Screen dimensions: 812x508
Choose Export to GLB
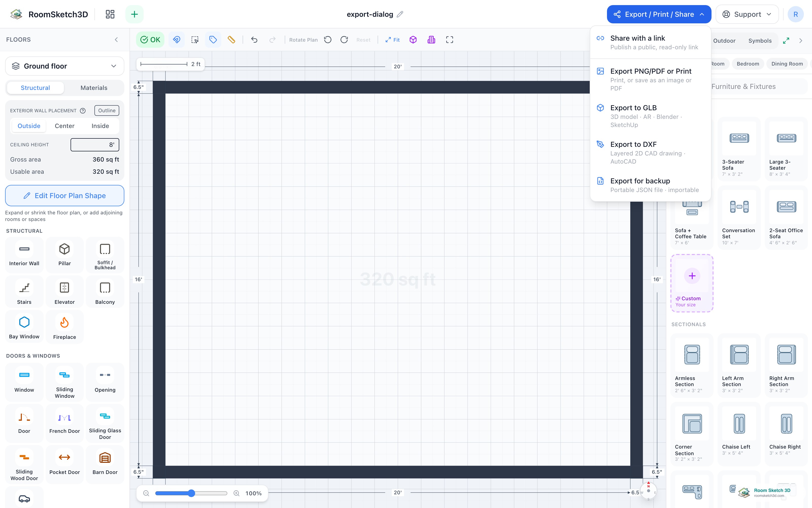tap(650, 116)
